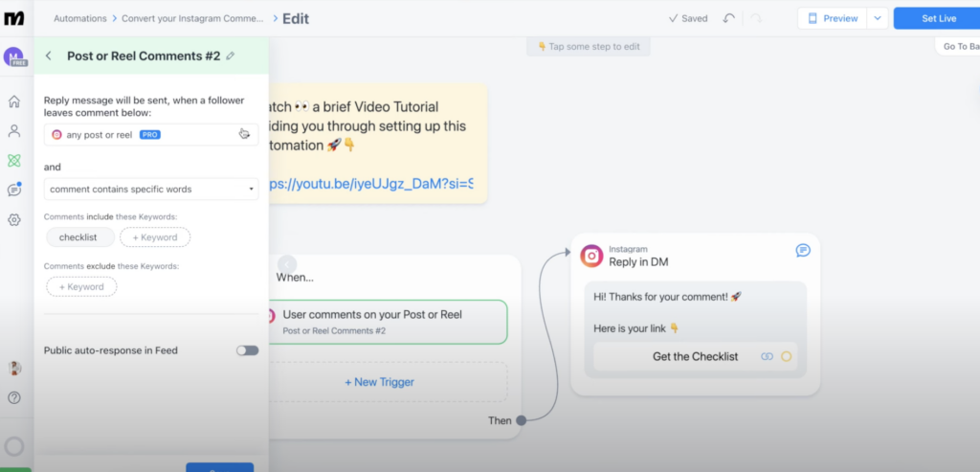Screen dimensions: 980x472
Task: Click the Preview button
Action: point(832,18)
